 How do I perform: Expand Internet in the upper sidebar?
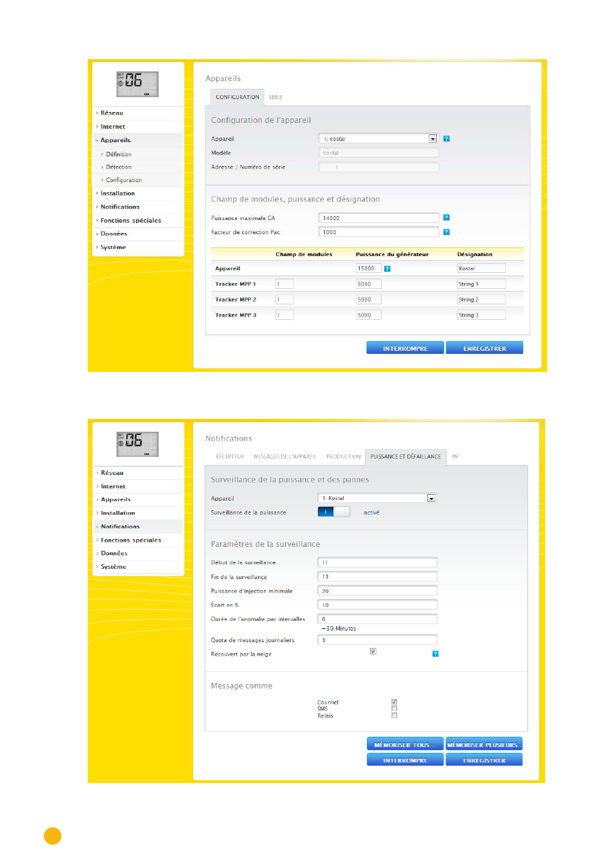[113, 127]
